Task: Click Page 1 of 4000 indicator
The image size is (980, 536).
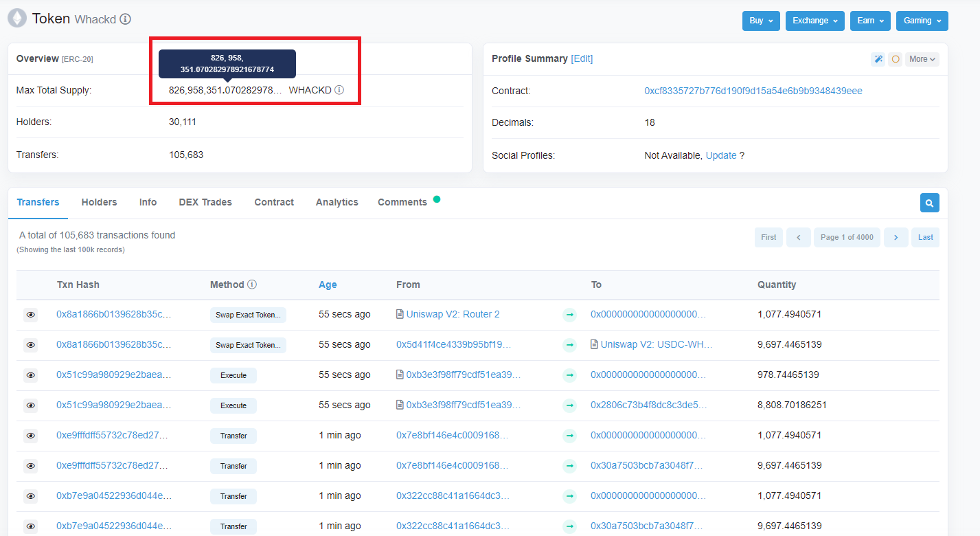Action: [847, 237]
